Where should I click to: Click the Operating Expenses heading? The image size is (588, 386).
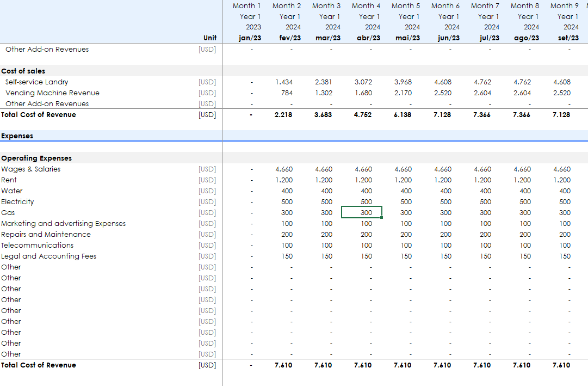click(x=36, y=158)
